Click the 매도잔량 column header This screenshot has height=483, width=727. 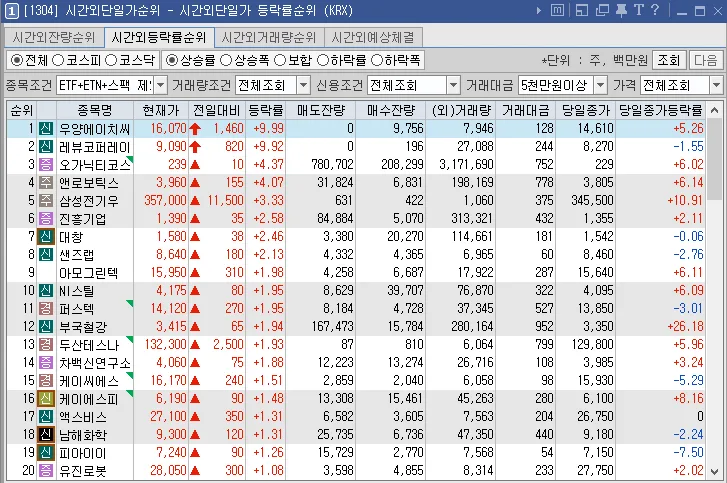[x=321, y=110]
